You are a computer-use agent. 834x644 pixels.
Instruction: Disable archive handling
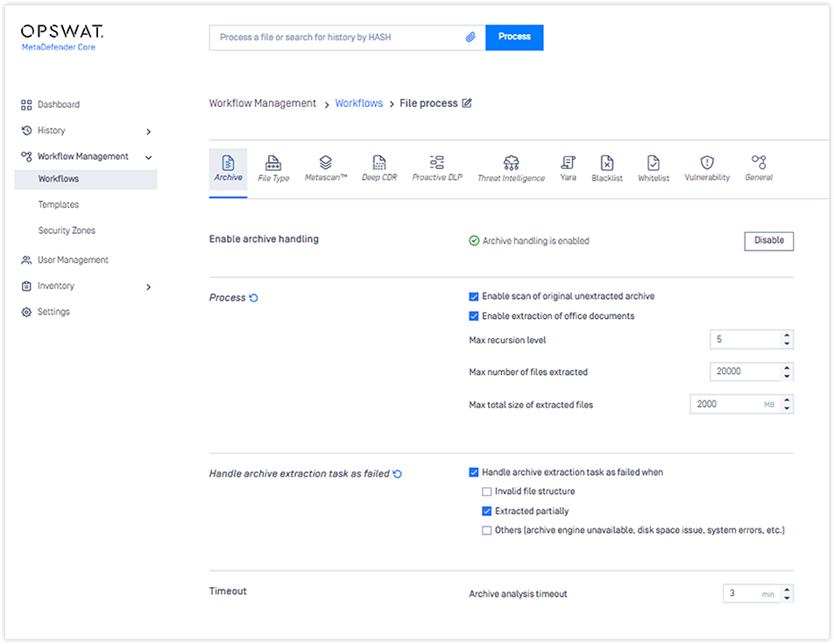click(x=767, y=240)
